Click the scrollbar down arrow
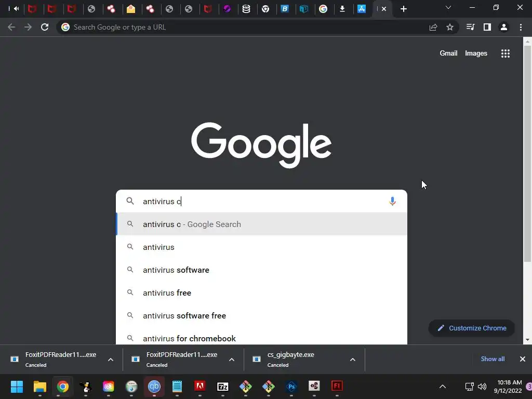 click(x=527, y=340)
